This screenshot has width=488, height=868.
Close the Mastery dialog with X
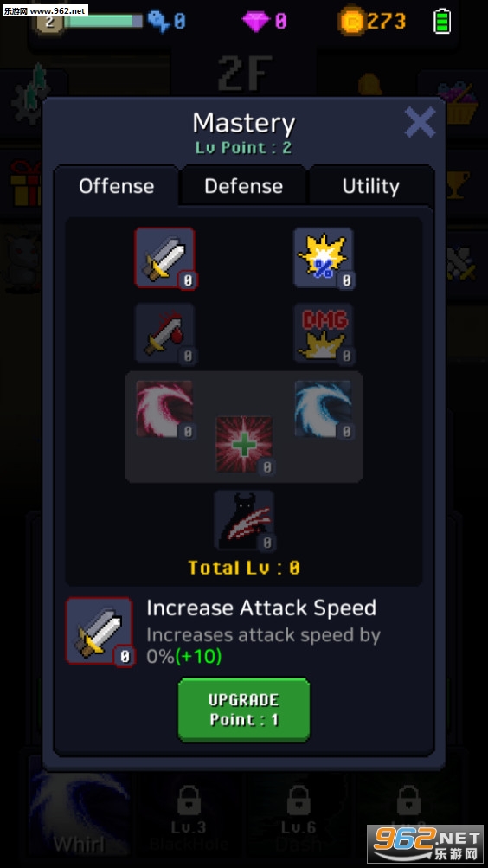click(x=420, y=122)
